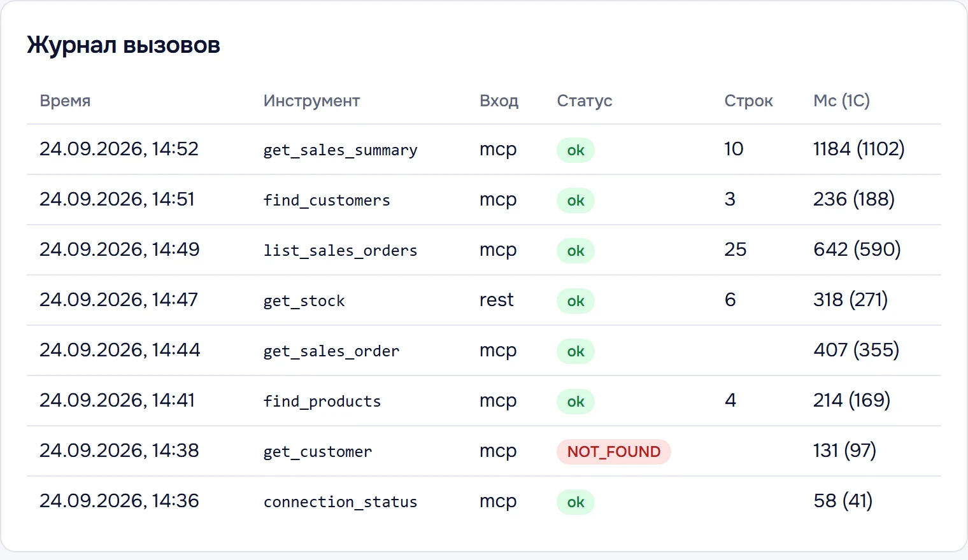Select the find_products tool name
Screen dimensions: 968x560
click(x=322, y=402)
